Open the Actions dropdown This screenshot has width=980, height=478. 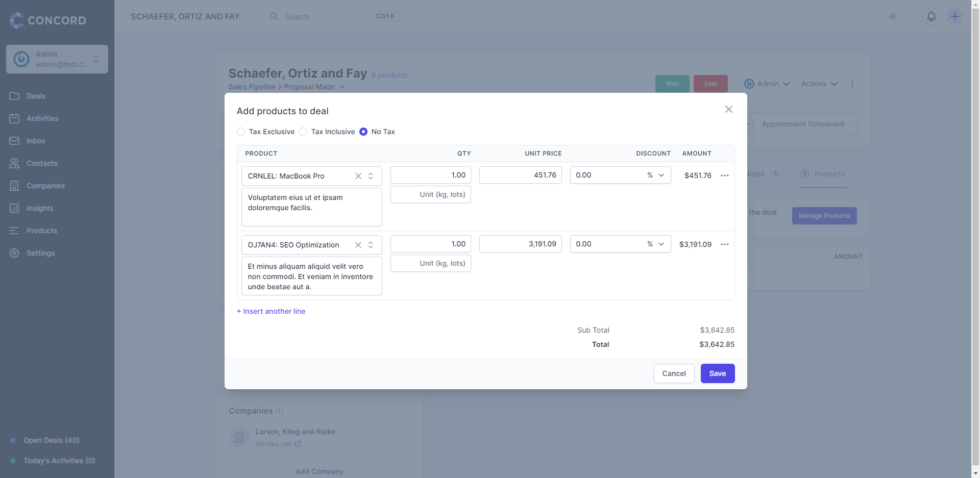coord(819,84)
